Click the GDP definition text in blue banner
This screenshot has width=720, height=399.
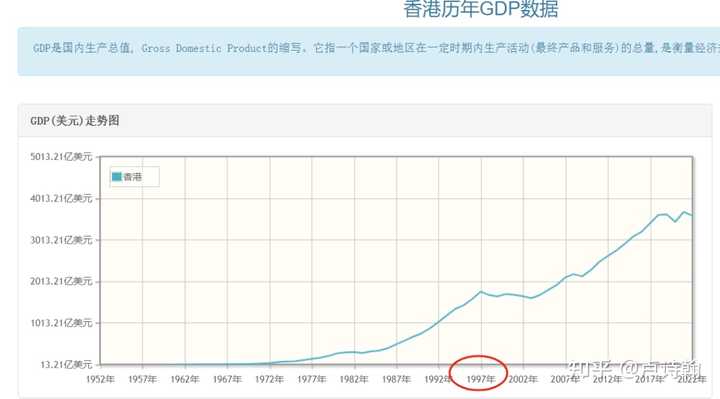point(376,48)
